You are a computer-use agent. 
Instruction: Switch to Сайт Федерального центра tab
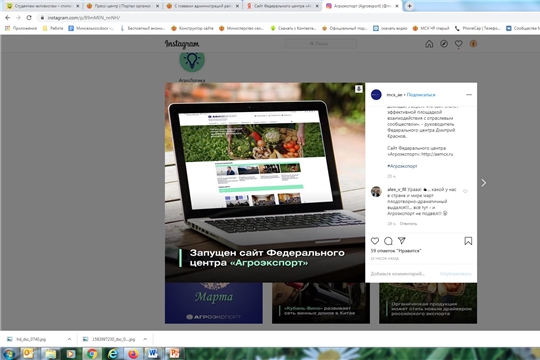(283, 6)
